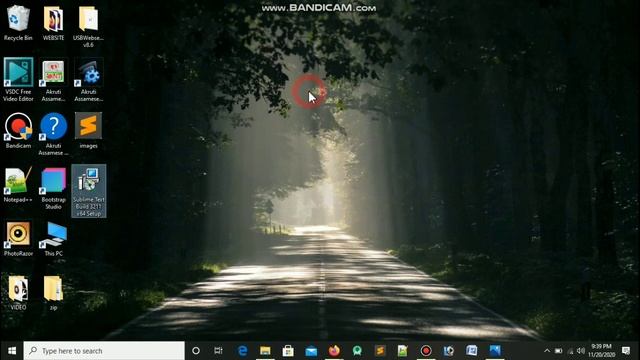Open the Windows Start menu
The width and height of the screenshot is (640, 360).
click(12, 351)
